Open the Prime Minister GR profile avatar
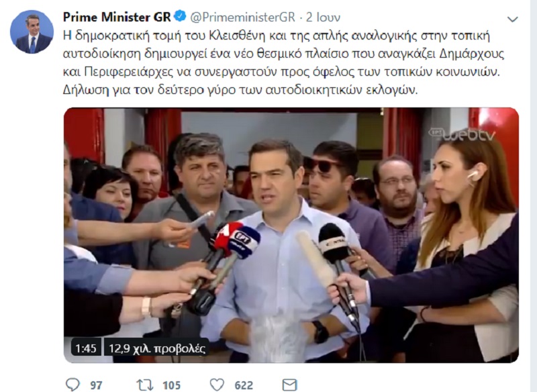 (32, 32)
